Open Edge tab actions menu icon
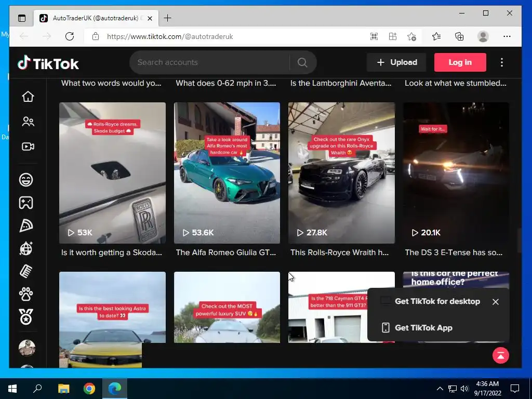 tap(22, 18)
